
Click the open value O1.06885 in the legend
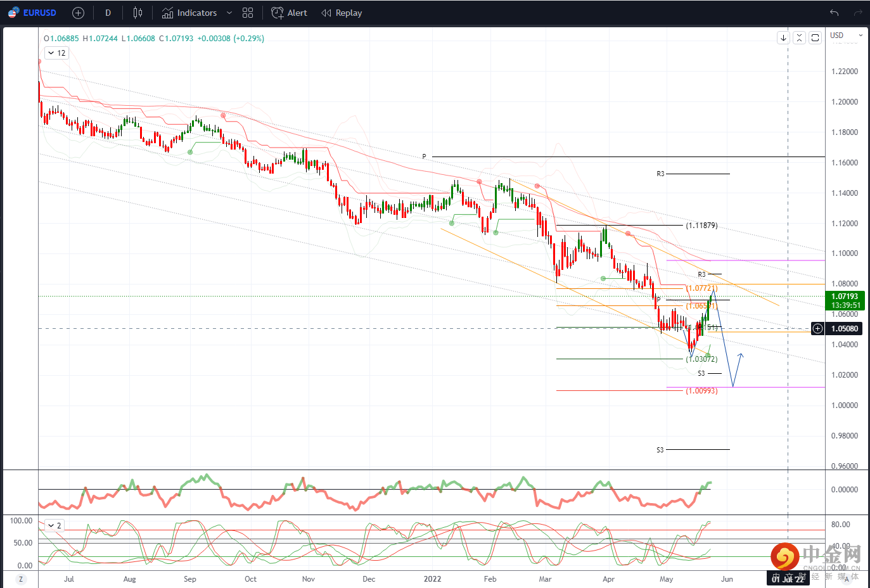pyautogui.click(x=61, y=39)
